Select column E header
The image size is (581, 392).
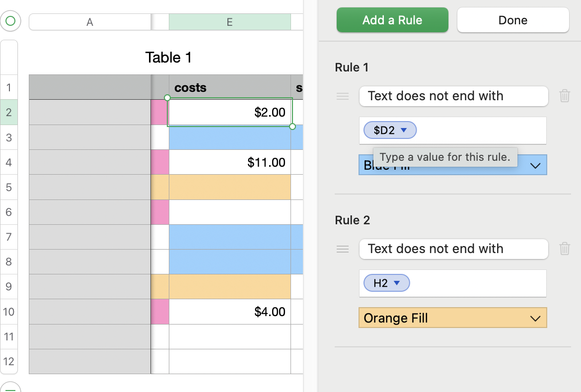[x=229, y=22]
